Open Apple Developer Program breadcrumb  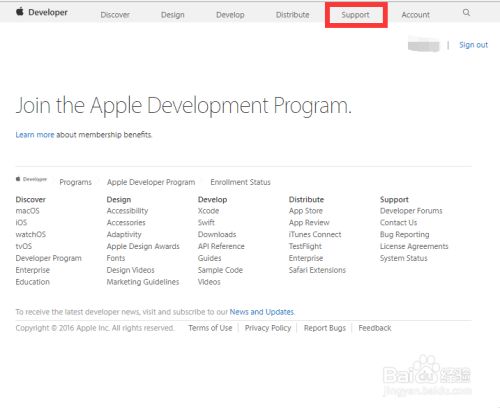(x=151, y=182)
